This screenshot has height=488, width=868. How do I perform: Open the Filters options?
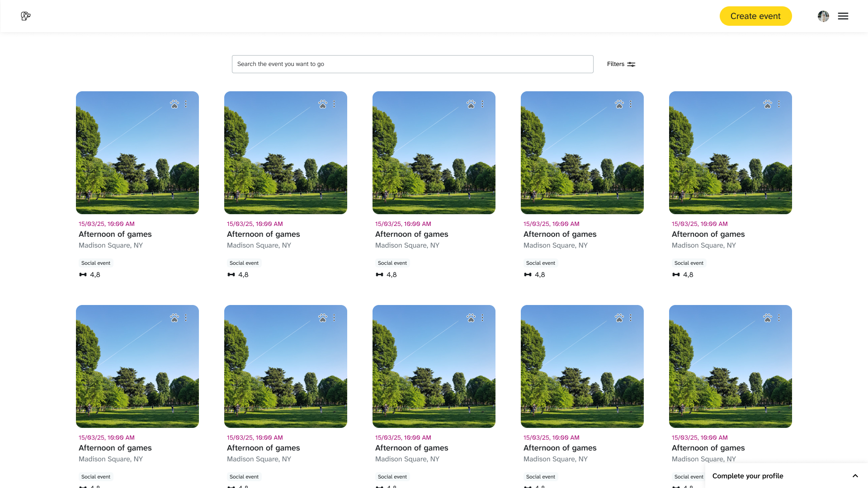point(621,64)
